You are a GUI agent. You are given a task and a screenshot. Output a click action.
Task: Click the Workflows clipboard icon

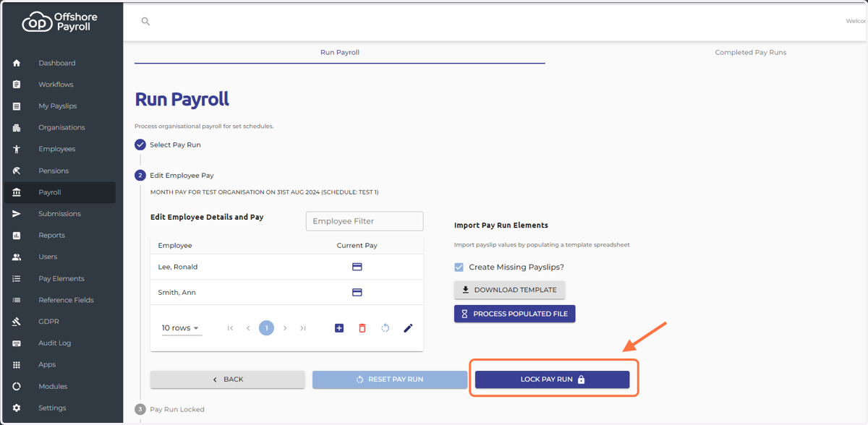coord(17,85)
